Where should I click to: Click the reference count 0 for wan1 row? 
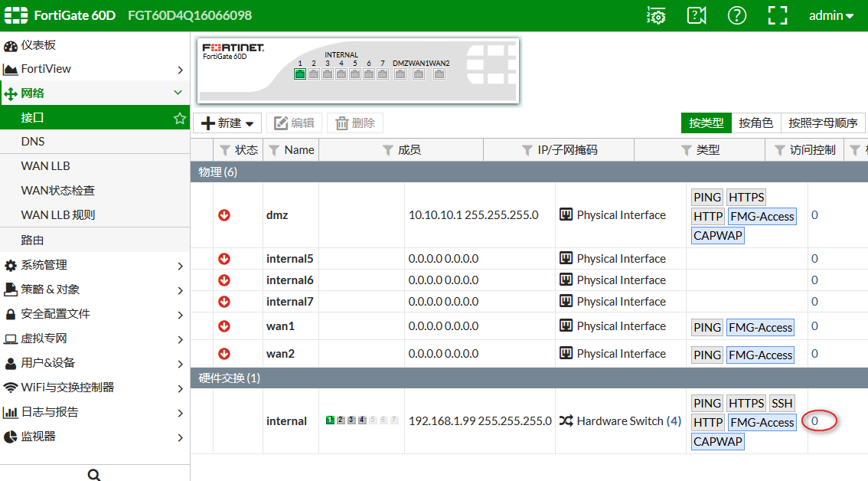click(814, 326)
